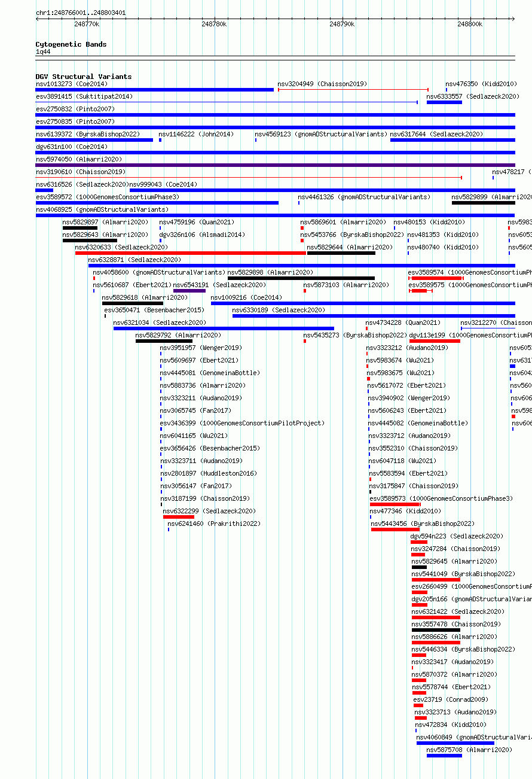Viewport: 532px width, 779px height.
Task: Click nsv999043 (Coe2014) label
Action: coord(163,184)
